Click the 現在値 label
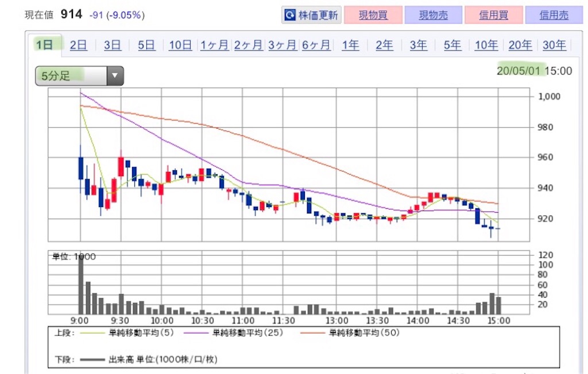The width and height of the screenshot is (588, 374). coord(39,15)
